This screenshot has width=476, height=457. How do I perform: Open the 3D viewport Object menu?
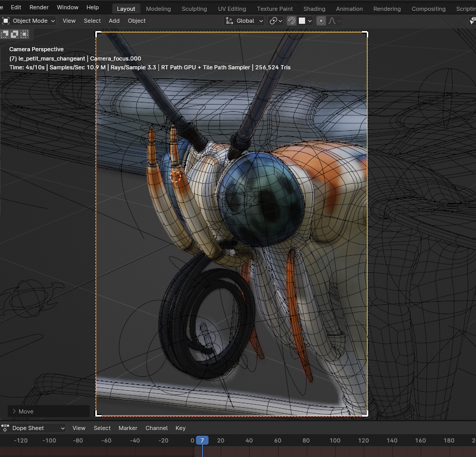coord(137,21)
